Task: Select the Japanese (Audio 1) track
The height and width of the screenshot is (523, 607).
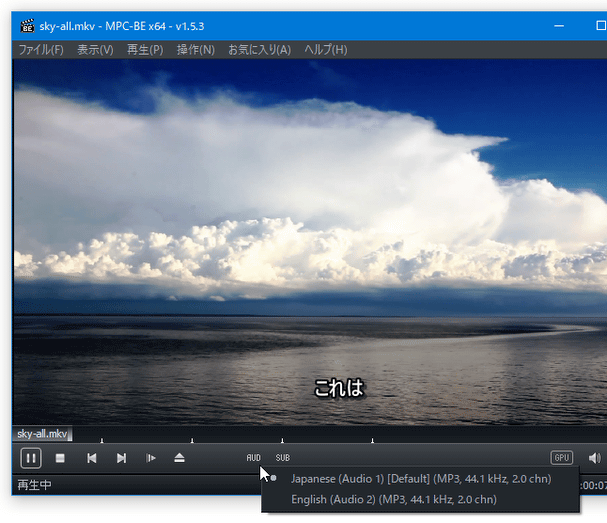Action: [420, 479]
